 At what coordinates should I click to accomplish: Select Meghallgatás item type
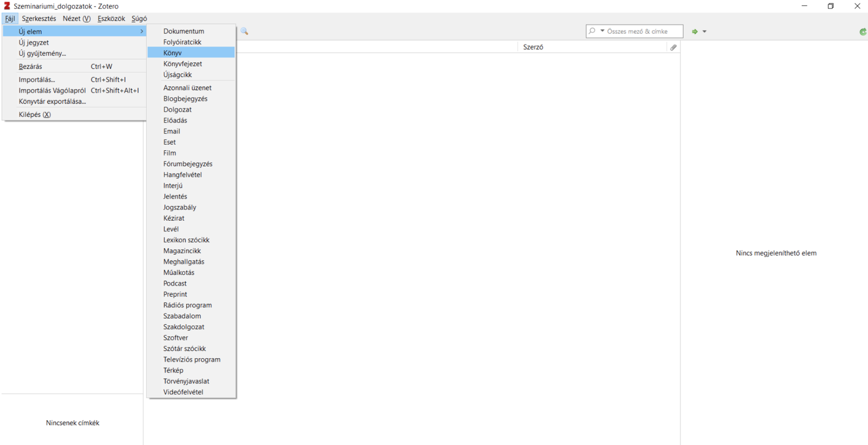191,261
